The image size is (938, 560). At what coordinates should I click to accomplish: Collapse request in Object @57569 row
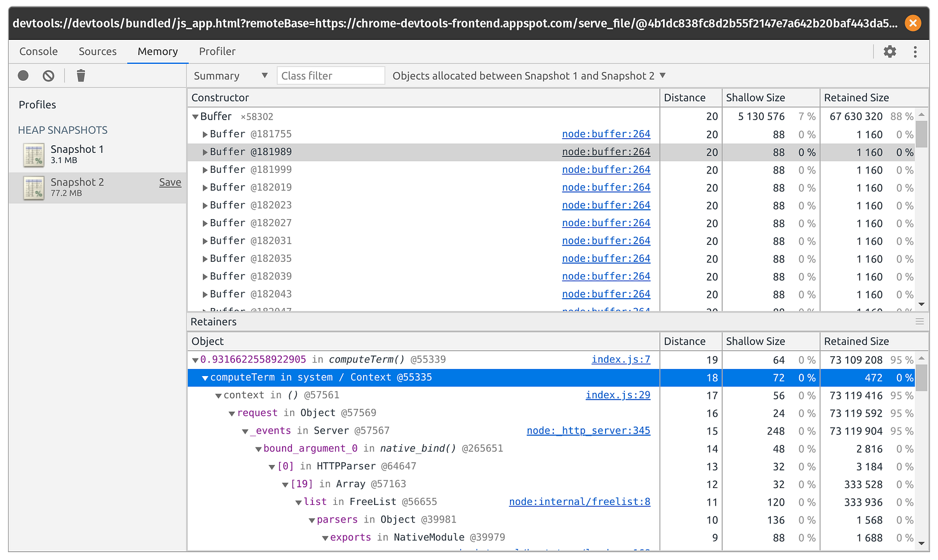click(x=232, y=414)
